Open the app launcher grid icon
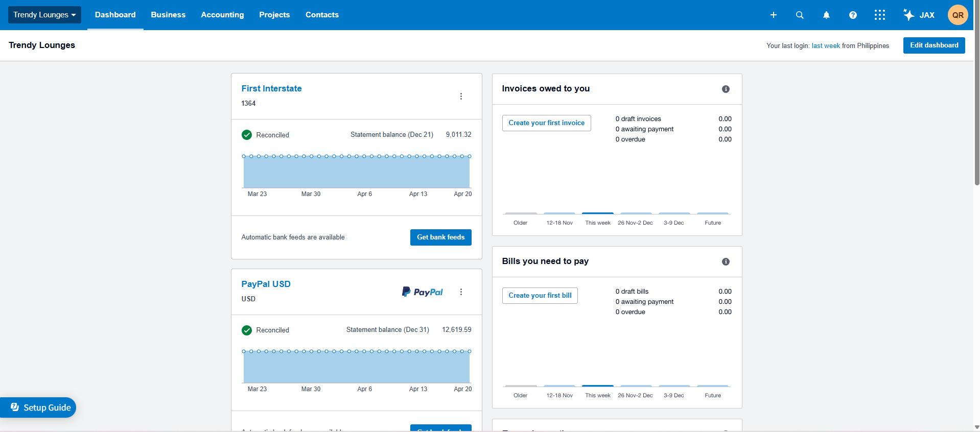The width and height of the screenshot is (980, 432). coord(879,15)
